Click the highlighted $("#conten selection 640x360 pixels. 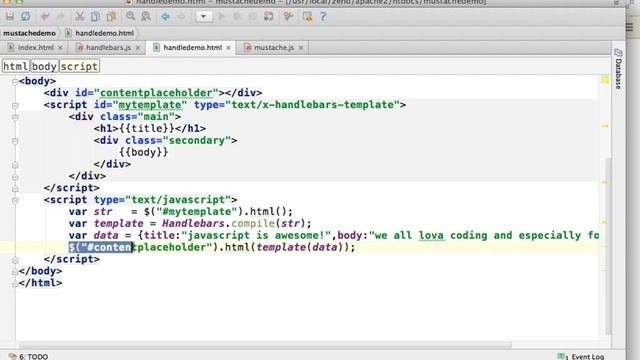coord(100,247)
